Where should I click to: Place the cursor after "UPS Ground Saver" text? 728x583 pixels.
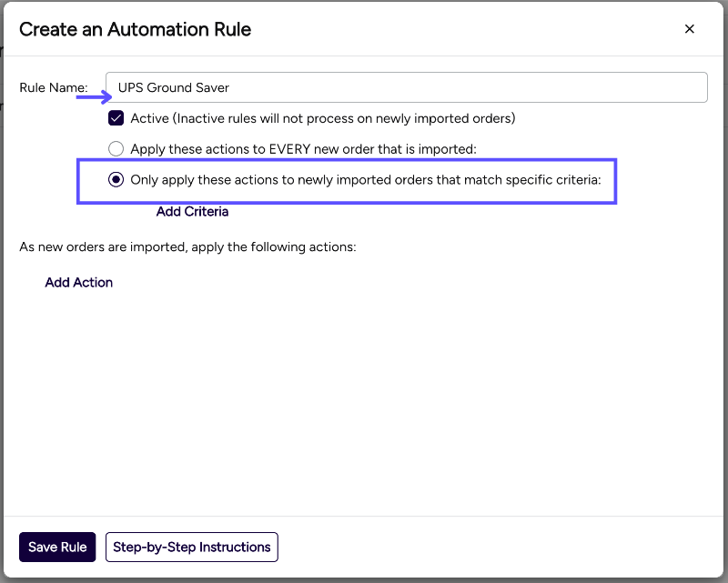[231, 87]
